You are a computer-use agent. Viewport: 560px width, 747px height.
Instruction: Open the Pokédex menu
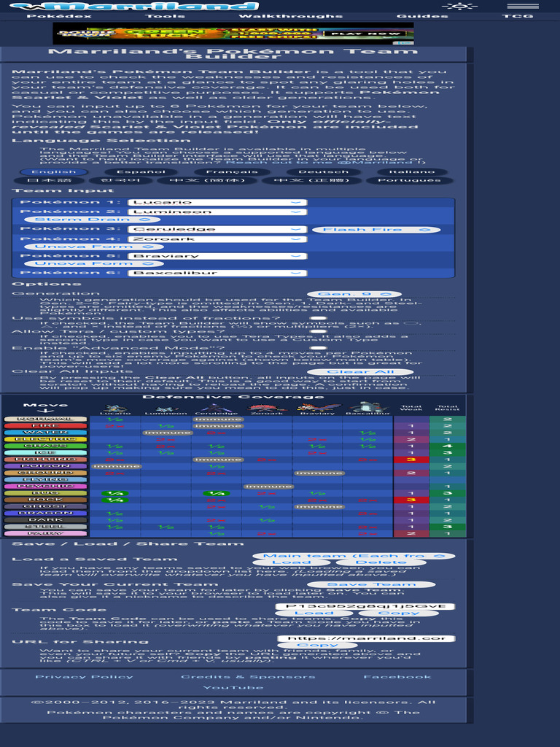point(59,16)
